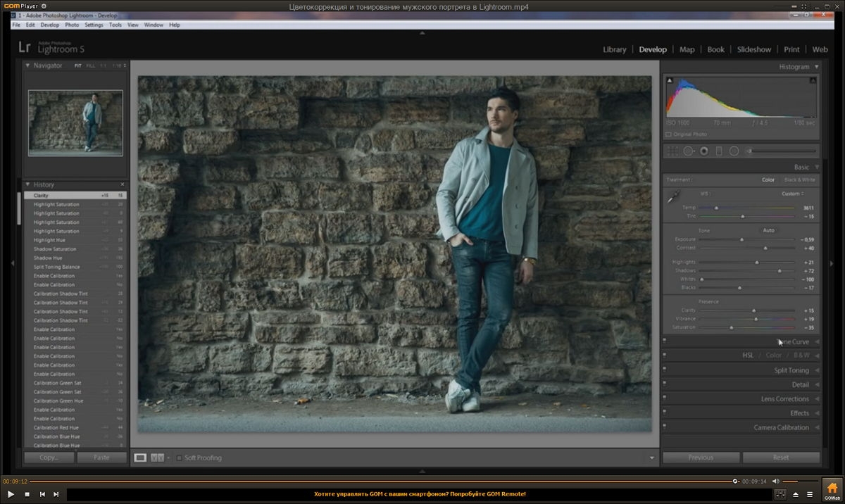Viewport: 845px width, 504px height.
Task: Stop video playback in GOM Player
Action: 27,494
